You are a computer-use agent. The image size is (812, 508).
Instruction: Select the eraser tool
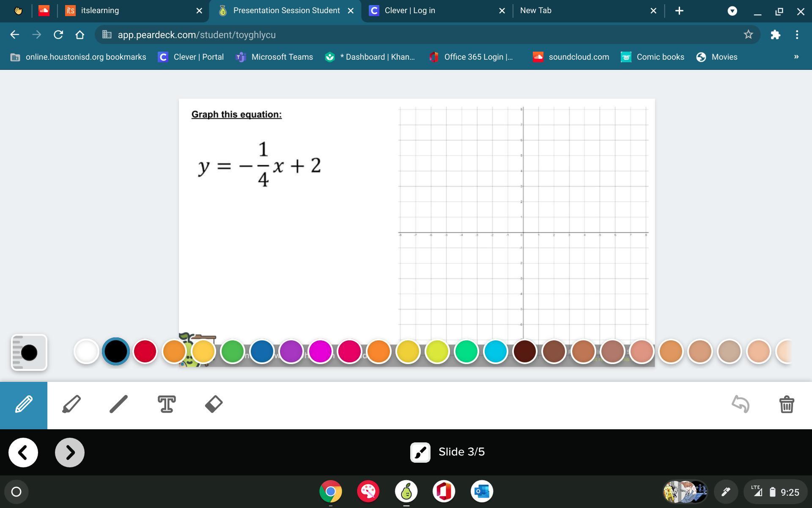click(214, 404)
